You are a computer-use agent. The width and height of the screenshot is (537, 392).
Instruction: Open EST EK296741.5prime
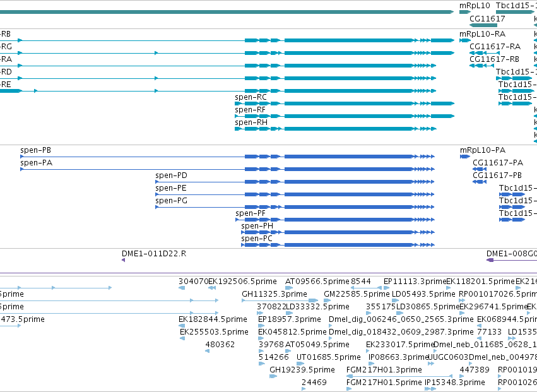(493, 307)
